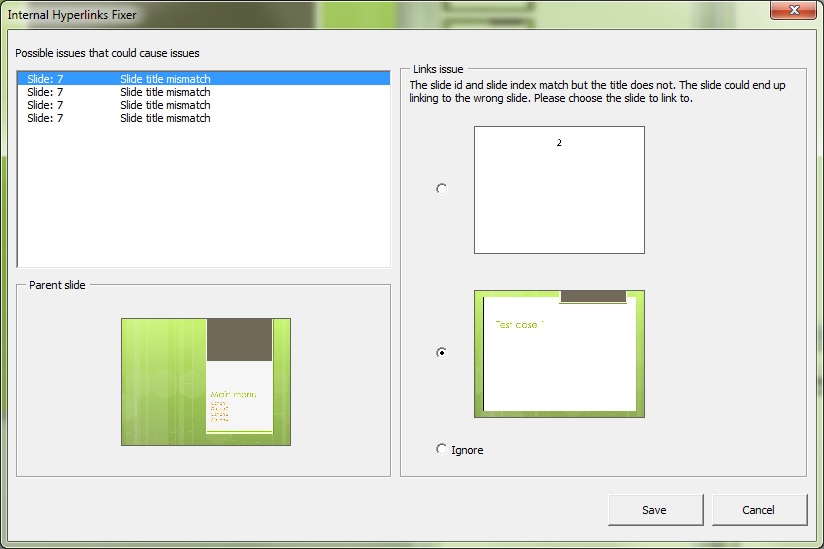Click the Test case 1 slide thumbnail
The height and width of the screenshot is (549, 824).
click(x=559, y=354)
